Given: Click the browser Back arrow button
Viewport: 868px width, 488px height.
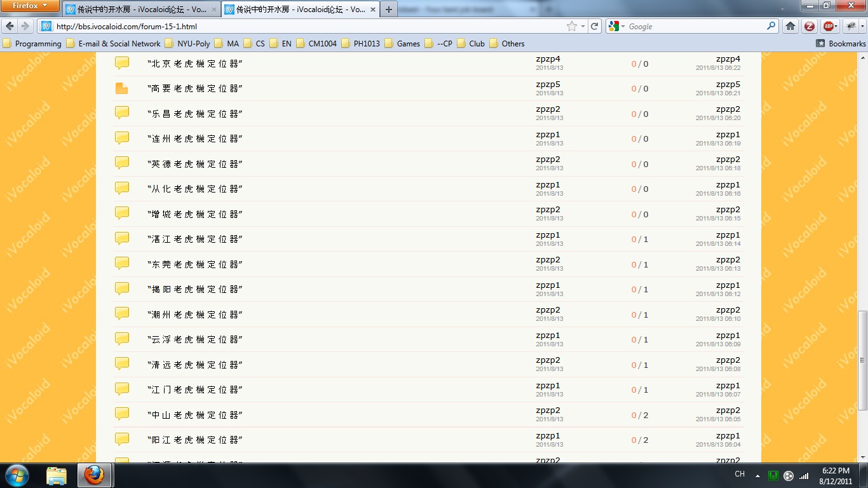Looking at the screenshot, I should pos(10,26).
